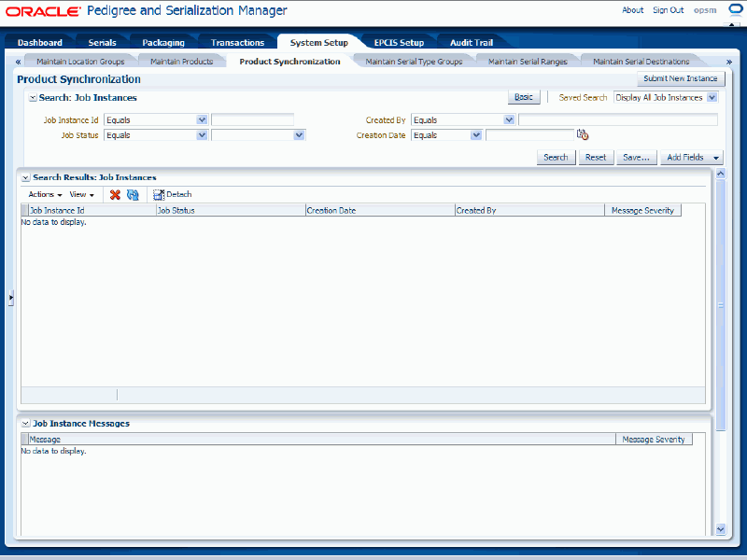The height and width of the screenshot is (560, 747).
Task: Switch to the Serials tab
Action: coord(102,42)
